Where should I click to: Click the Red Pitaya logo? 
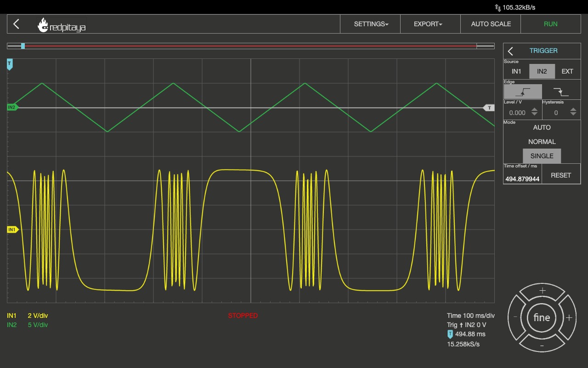(62, 25)
